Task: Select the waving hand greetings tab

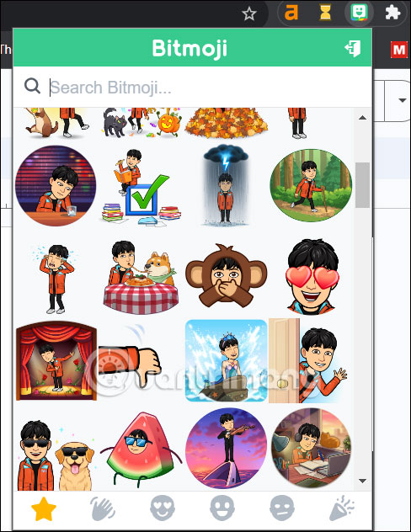Action: (103, 508)
